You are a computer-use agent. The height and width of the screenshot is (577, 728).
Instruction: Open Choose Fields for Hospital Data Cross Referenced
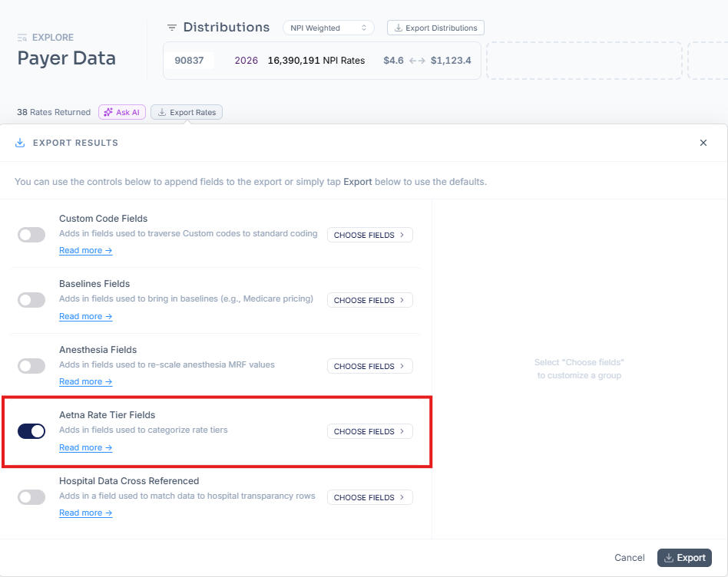(369, 497)
